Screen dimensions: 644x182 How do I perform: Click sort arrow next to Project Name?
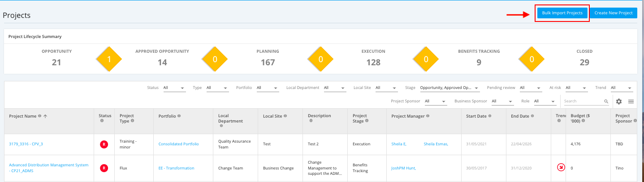(45, 116)
